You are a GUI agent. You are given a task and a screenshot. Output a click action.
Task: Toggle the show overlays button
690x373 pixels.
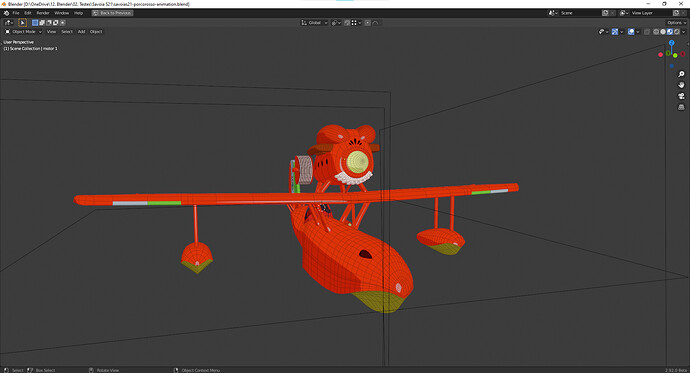pos(631,32)
